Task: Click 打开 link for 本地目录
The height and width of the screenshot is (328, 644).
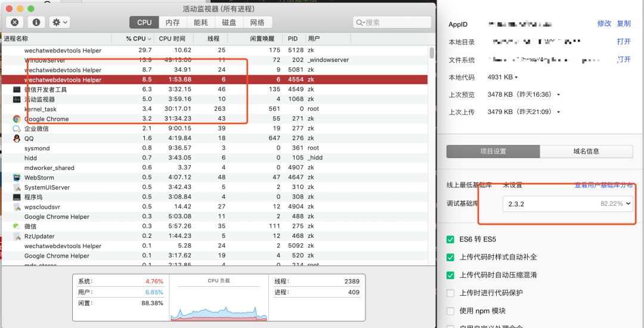Action: click(x=624, y=42)
